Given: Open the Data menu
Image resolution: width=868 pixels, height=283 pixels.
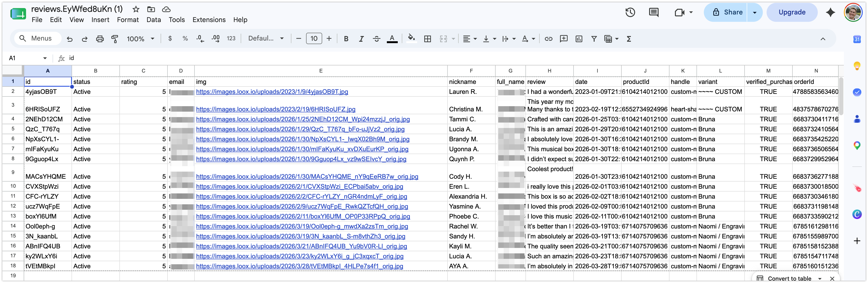Looking at the screenshot, I should (154, 20).
